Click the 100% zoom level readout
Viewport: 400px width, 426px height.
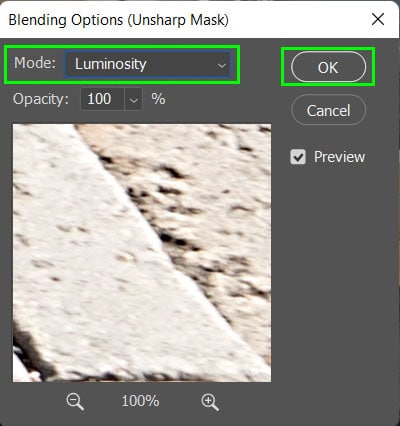tap(140, 401)
